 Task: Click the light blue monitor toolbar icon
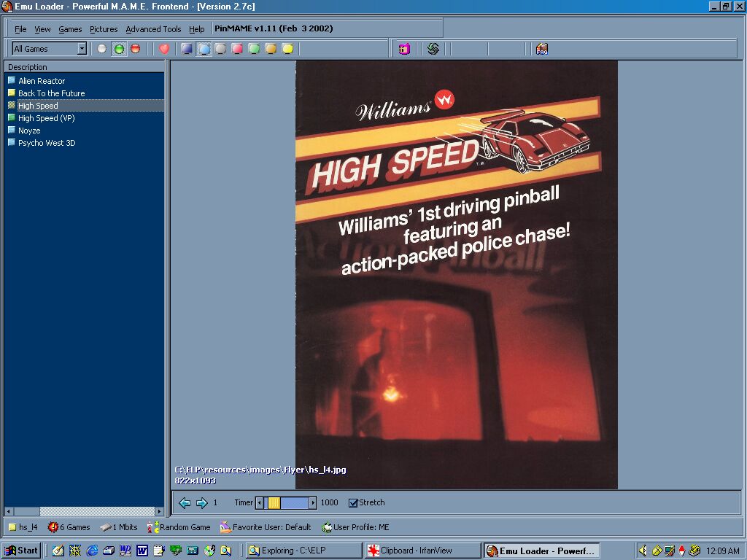[x=204, y=49]
